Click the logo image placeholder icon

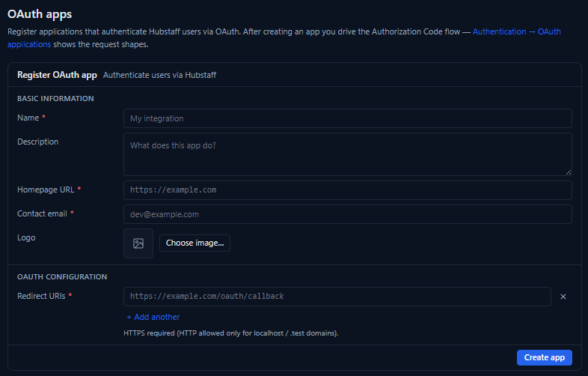pos(138,243)
